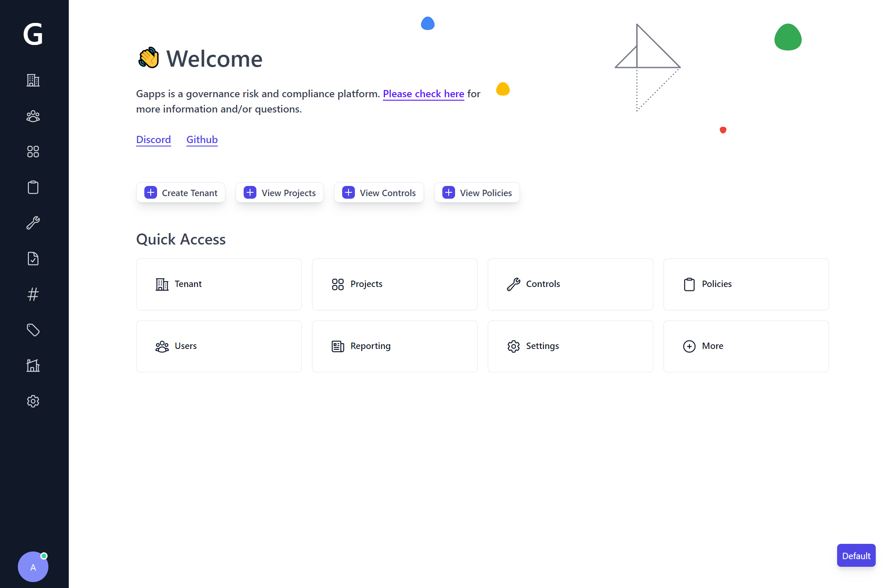Click the chart reporting sidebar icon
The width and height of the screenshot is (894, 588).
click(x=33, y=366)
